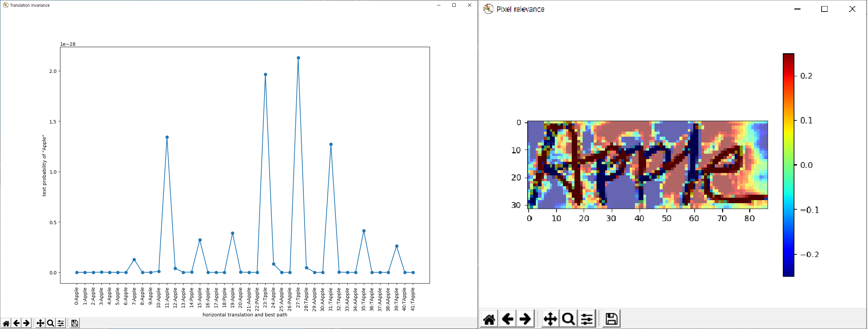Click the Translation invariance title bar icon
Viewport: 868px width, 329px height.
(5, 5)
